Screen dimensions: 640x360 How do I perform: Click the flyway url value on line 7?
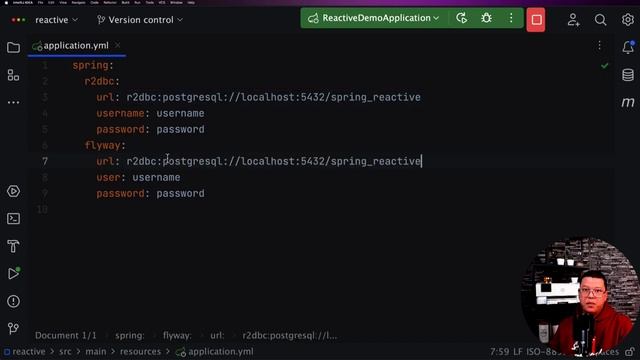point(273,161)
